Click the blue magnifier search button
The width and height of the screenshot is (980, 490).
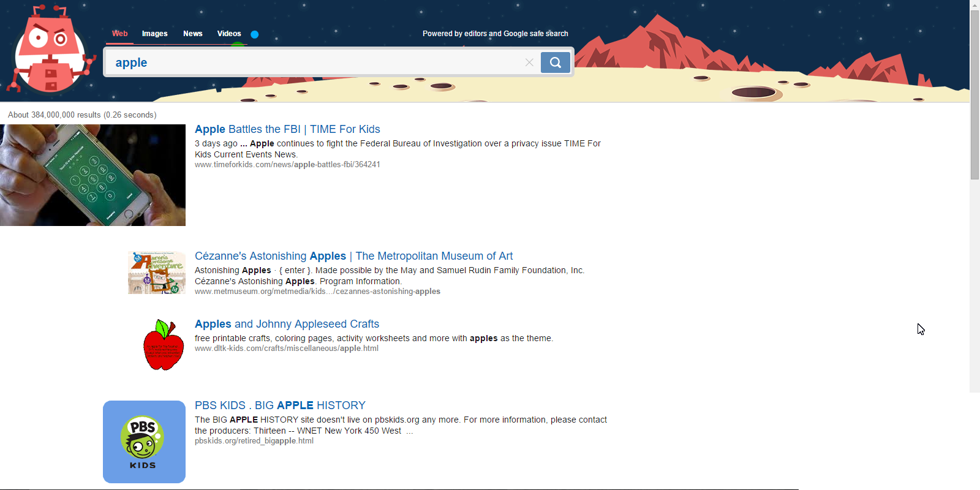556,62
